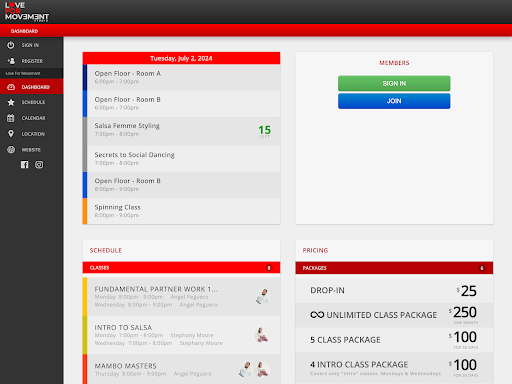Open the REGISTER sidebar menu item

point(32,61)
